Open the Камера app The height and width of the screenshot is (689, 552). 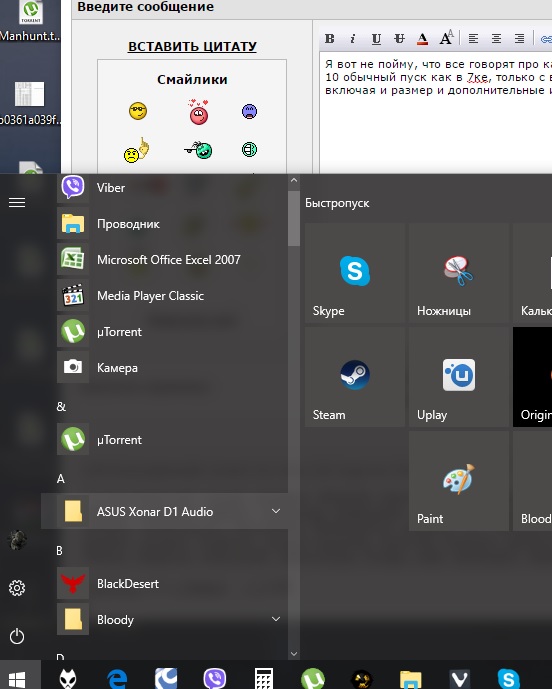172,368
